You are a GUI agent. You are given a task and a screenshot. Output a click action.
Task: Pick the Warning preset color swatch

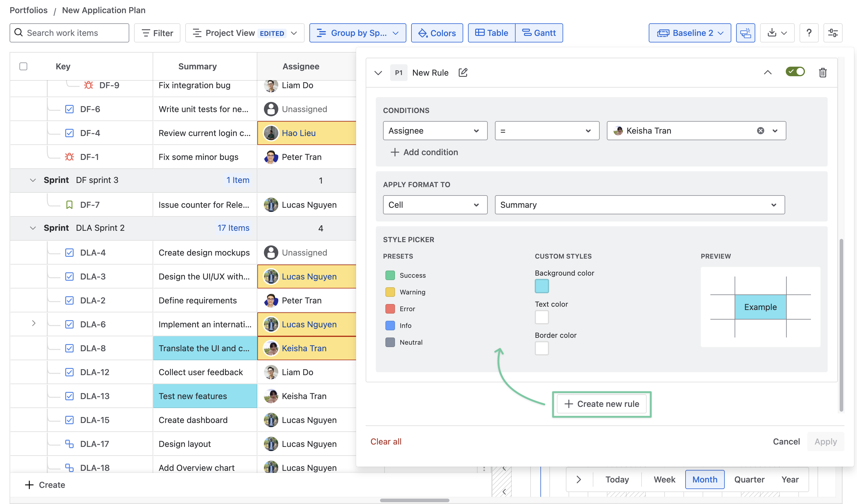pyautogui.click(x=390, y=292)
